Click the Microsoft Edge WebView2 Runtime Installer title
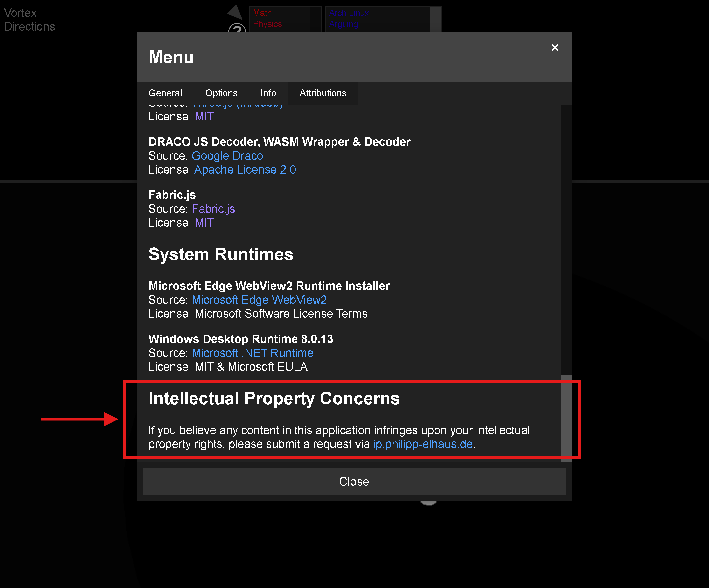709x588 pixels. click(x=269, y=286)
